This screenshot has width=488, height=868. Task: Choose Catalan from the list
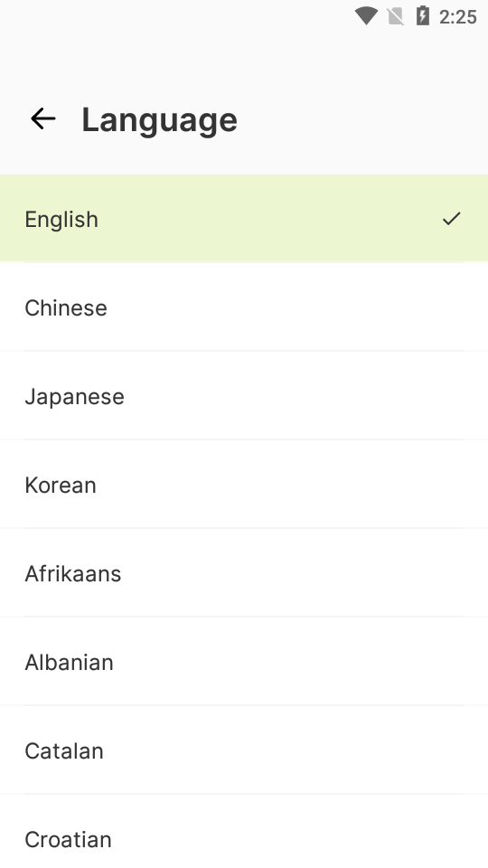(244, 750)
